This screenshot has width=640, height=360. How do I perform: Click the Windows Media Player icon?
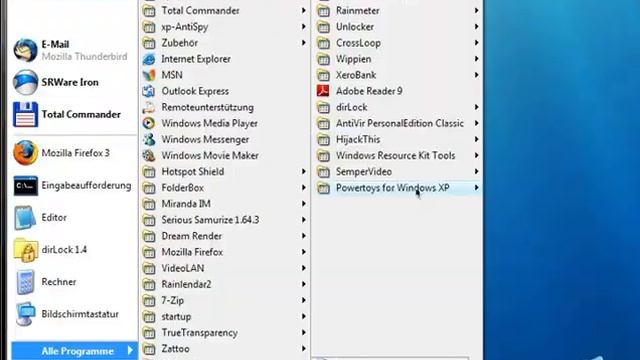pyautogui.click(x=149, y=123)
